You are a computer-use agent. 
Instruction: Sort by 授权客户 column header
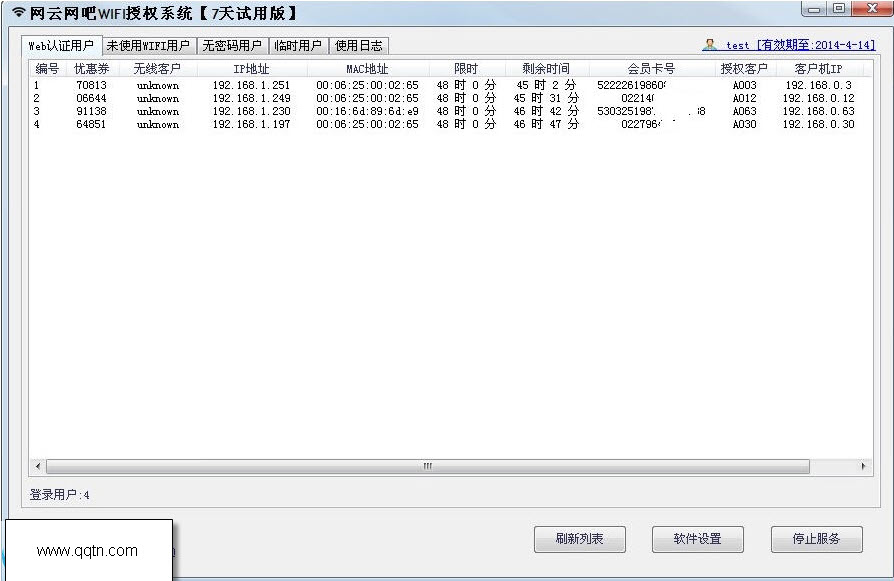pyautogui.click(x=744, y=69)
